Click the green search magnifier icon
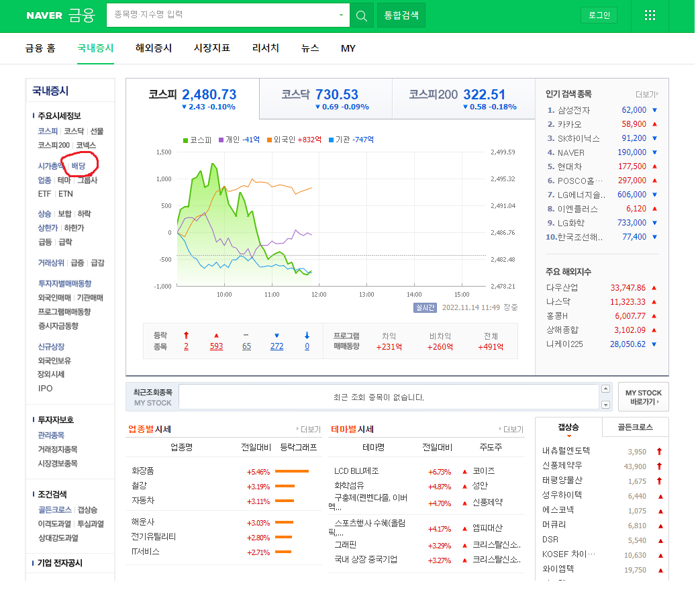Screen dimensions: 700x590 361,14
